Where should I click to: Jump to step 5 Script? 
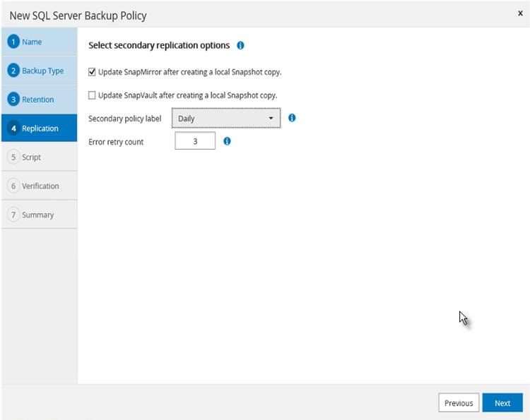click(x=39, y=157)
